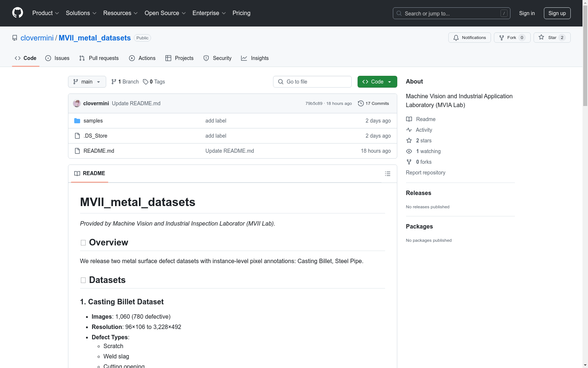Open the add label commit for samples
The width and height of the screenshot is (588, 368).
coord(216,121)
